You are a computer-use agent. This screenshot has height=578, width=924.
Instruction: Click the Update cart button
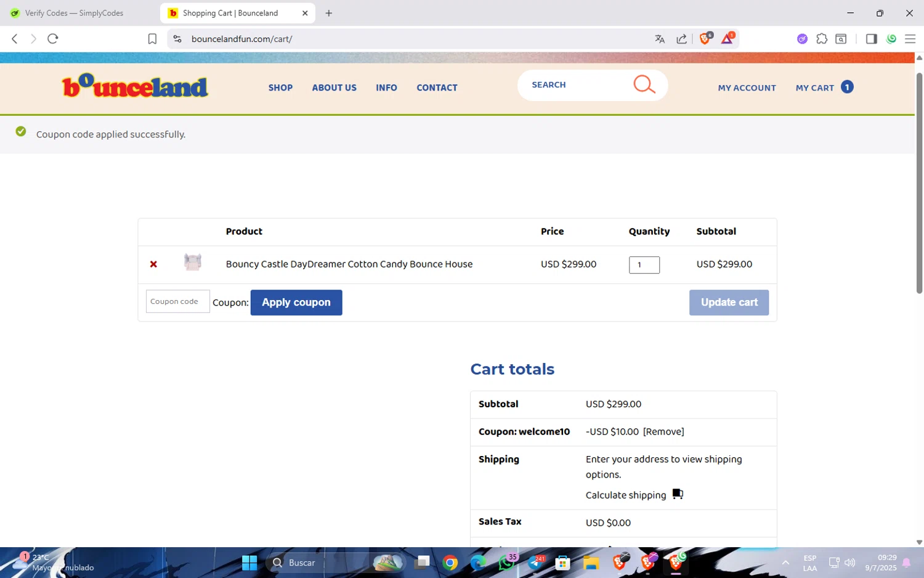(x=729, y=303)
